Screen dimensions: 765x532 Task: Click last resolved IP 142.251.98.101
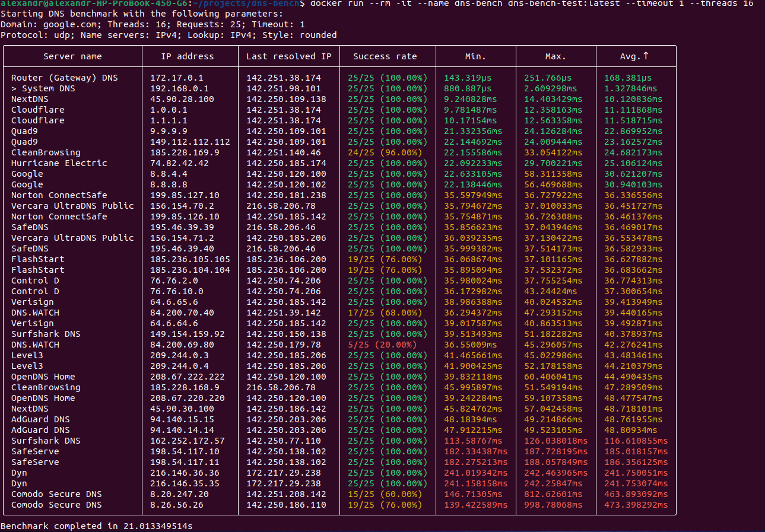click(284, 88)
